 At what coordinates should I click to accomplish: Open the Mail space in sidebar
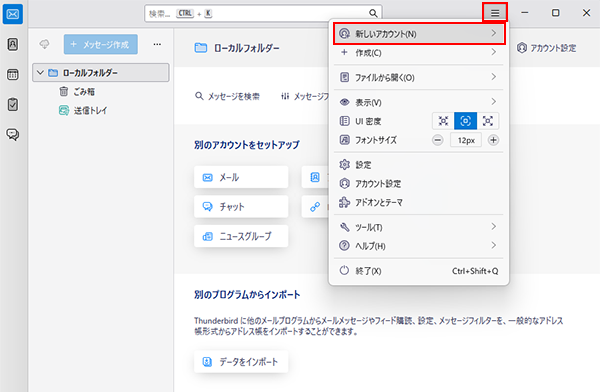pyautogui.click(x=13, y=14)
